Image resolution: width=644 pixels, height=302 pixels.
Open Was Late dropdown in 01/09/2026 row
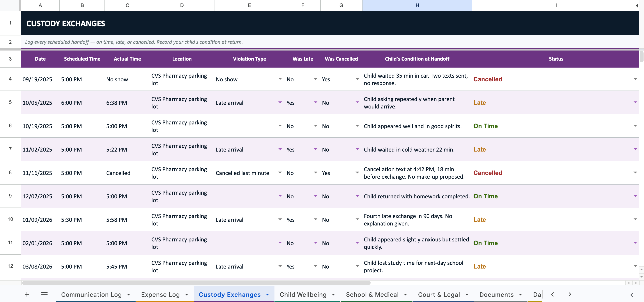coord(315,219)
